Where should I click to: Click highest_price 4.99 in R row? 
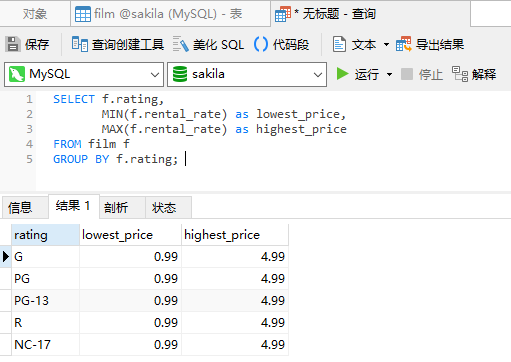pyautogui.click(x=235, y=323)
